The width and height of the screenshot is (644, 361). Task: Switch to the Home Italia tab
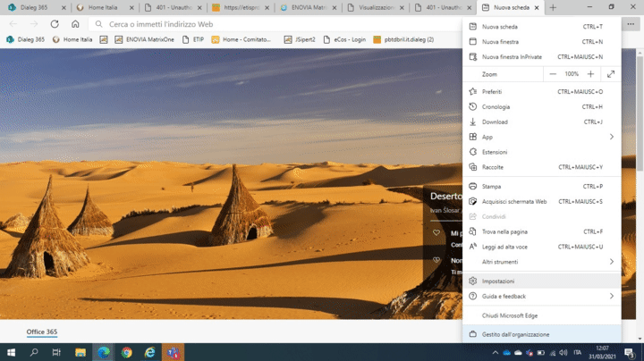click(101, 7)
